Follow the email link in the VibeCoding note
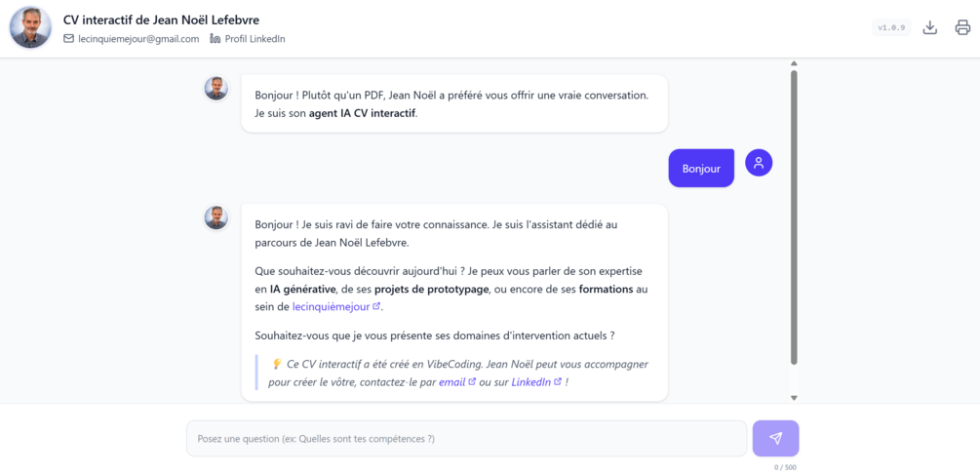Viewport: 980px width, 473px height. click(x=451, y=381)
